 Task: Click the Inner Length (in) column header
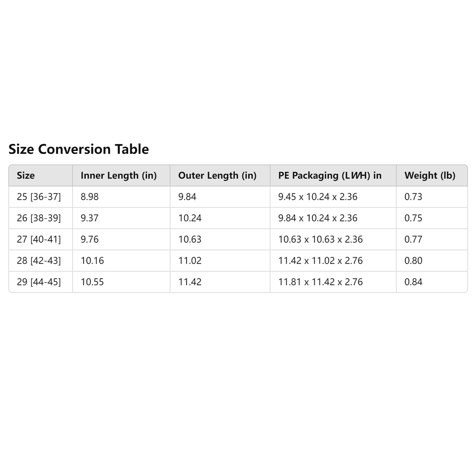click(x=119, y=175)
